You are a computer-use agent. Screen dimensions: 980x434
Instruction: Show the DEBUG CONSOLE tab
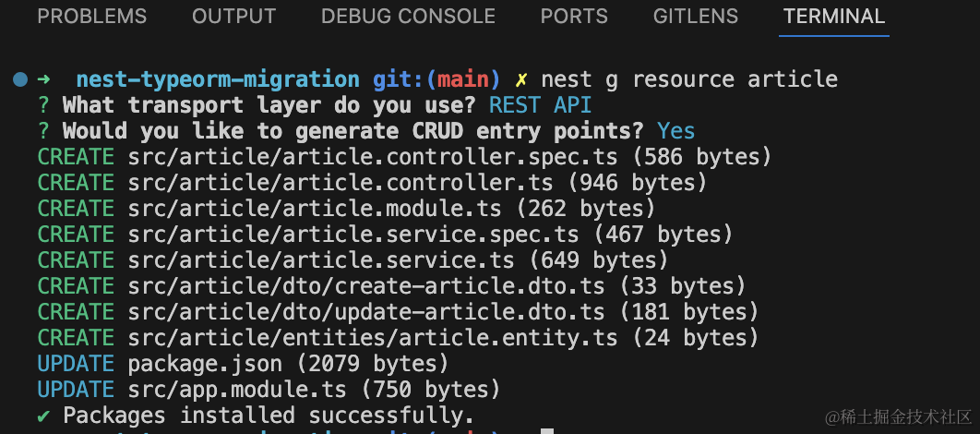(x=408, y=17)
